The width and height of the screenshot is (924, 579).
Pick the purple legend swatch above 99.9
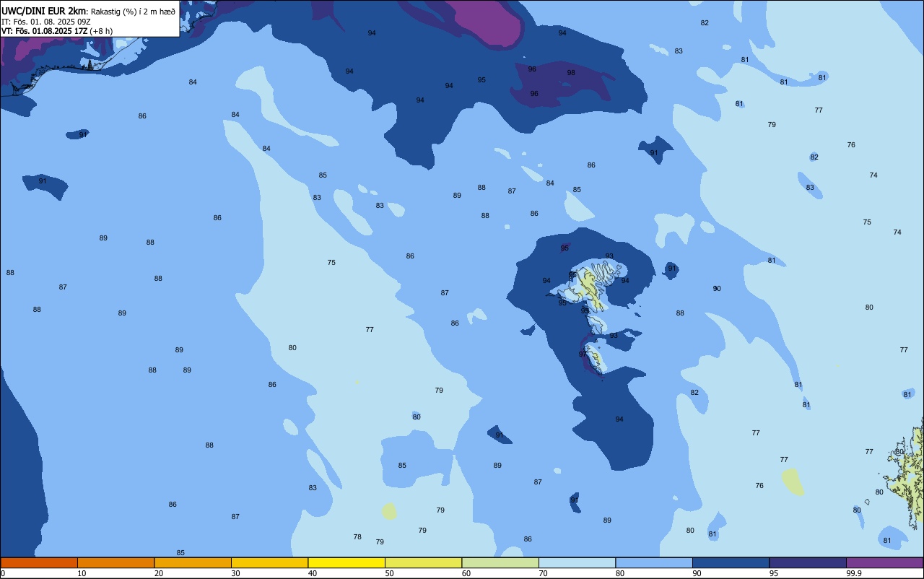884,562
